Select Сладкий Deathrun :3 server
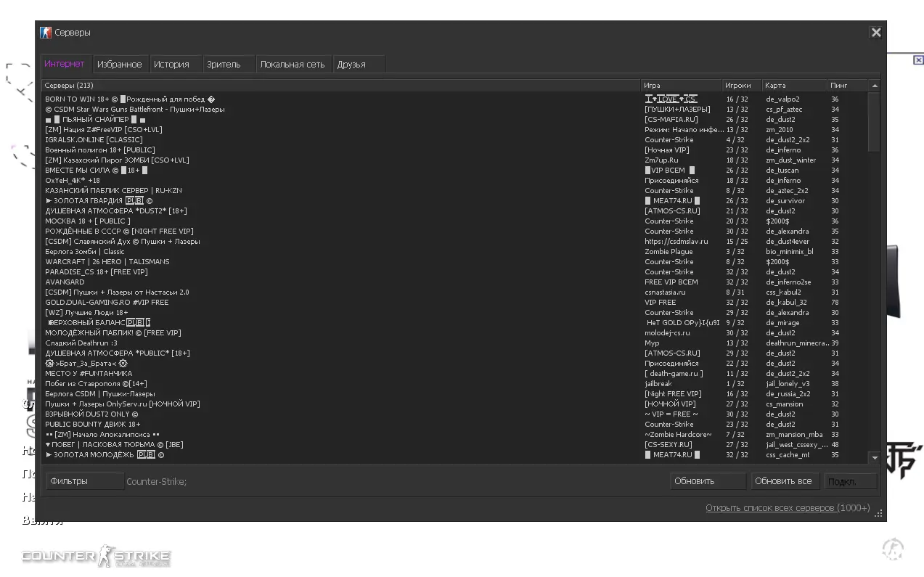This screenshot has height=577, width=924. pos(455,343)
